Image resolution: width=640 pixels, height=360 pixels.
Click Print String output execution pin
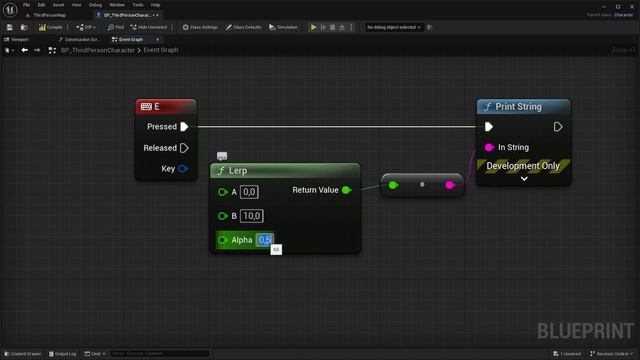pyautogui.click(x=558, y=127)
